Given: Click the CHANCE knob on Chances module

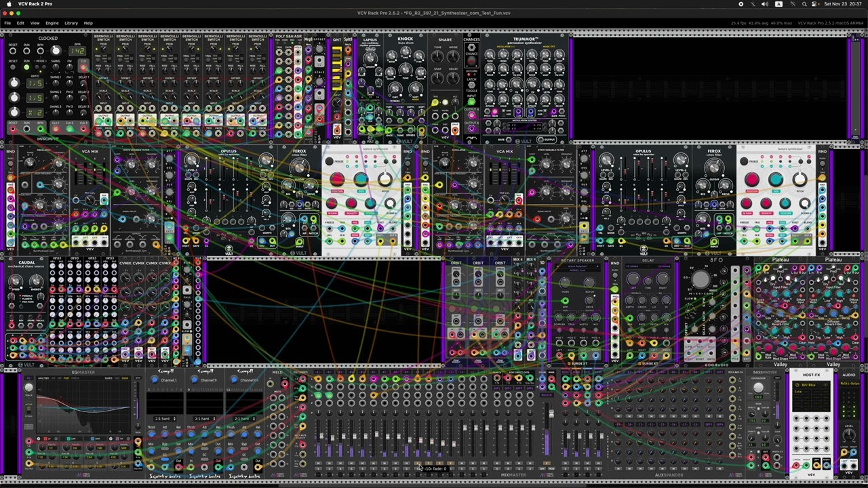Looking at the screenshot, I should [x=471, y=61].
